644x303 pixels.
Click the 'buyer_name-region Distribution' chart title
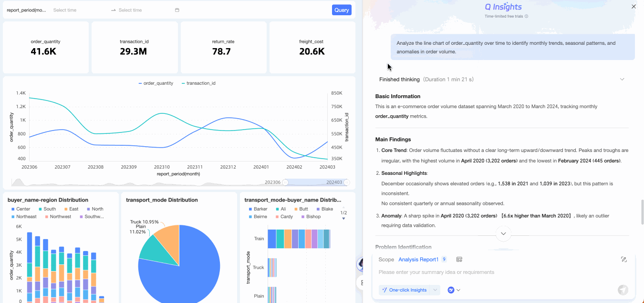click(x=48, y=200)
